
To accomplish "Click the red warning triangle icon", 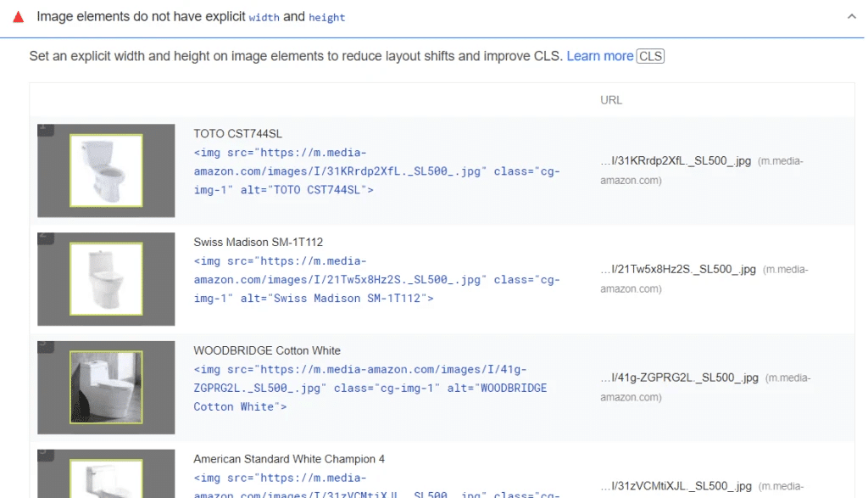I will point(19,17).
